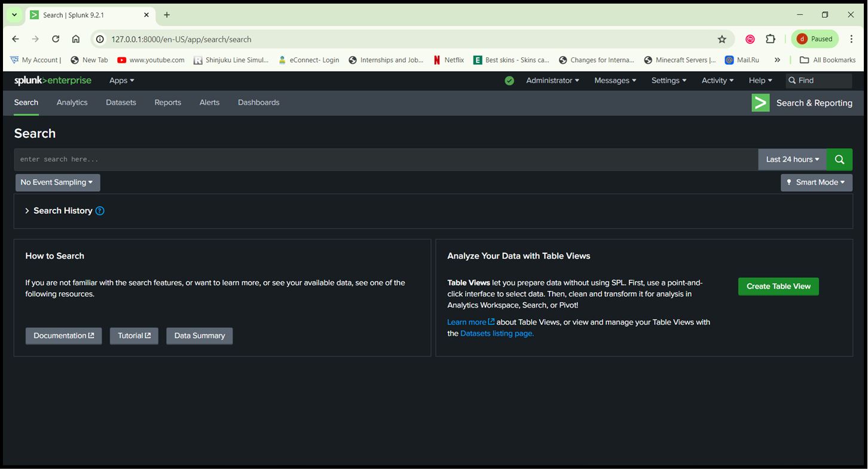Run the search with the magnifier button
Viewport: 868px width, 470px height.
(839, 159)
